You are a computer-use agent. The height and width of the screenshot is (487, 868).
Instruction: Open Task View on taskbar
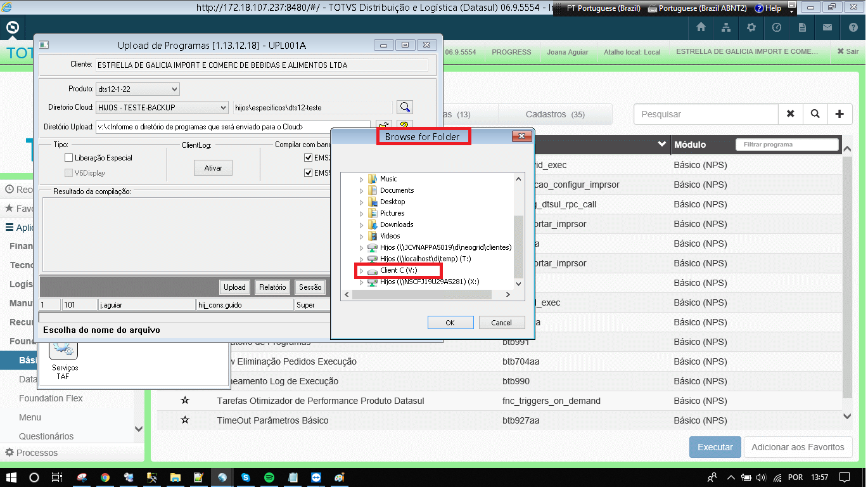58,477
